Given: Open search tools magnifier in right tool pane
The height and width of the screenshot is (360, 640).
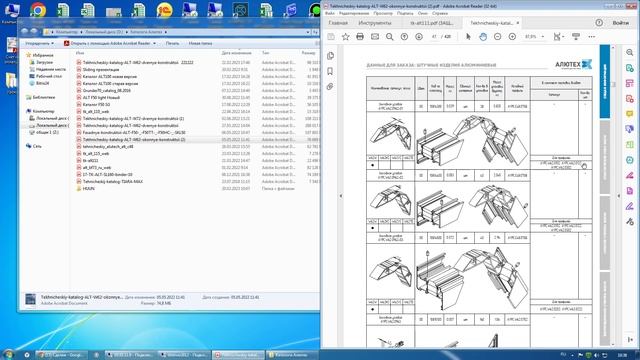Looking at the screenshot, I should click(630, 53).
